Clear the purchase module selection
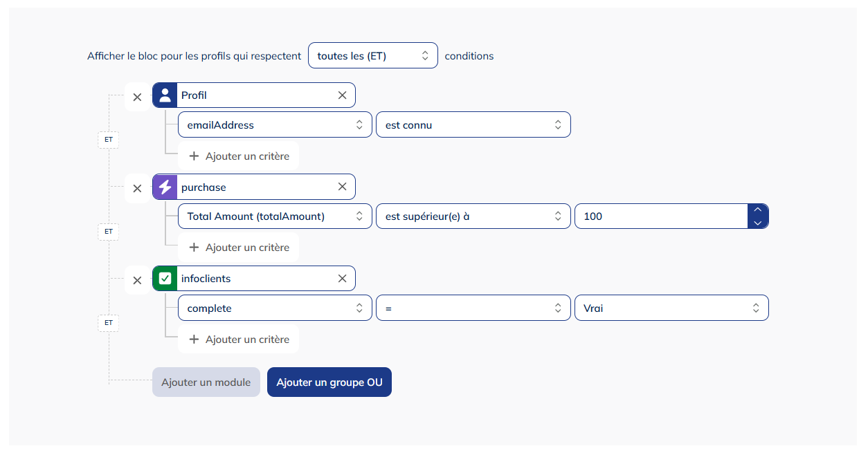 click(342, 187)
